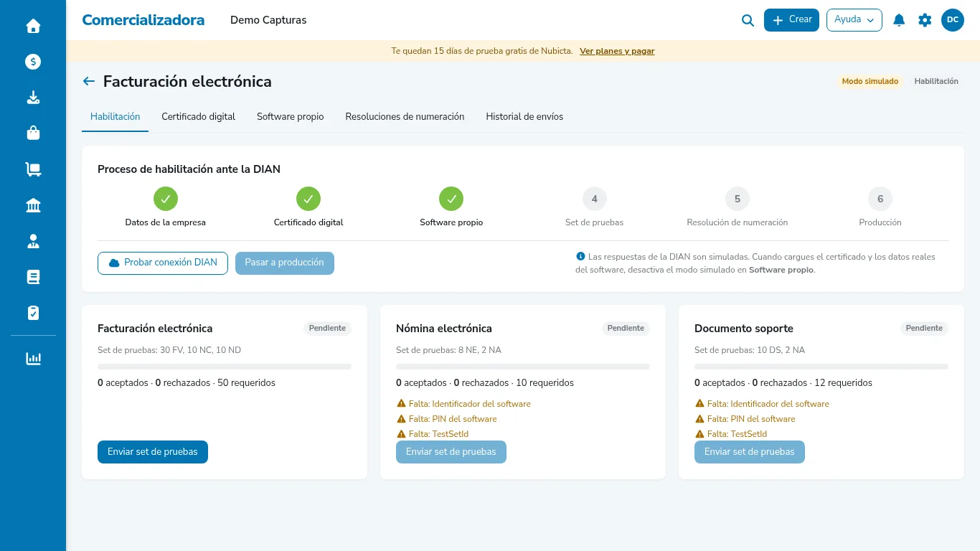This screenshot has width=980, height=551.
Task: Open the download tray sidebar icon
Action: coord(33,98)
